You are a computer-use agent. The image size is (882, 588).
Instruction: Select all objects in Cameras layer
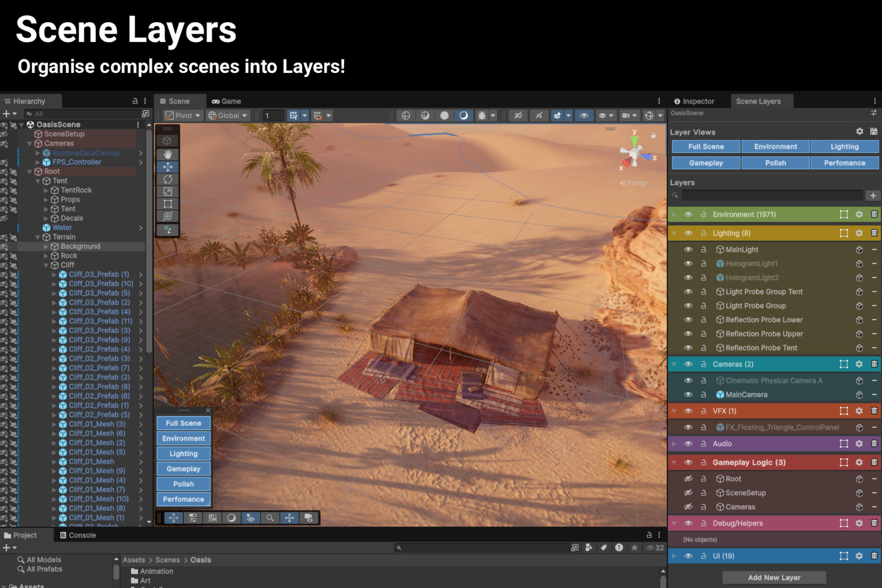(844, 364)
